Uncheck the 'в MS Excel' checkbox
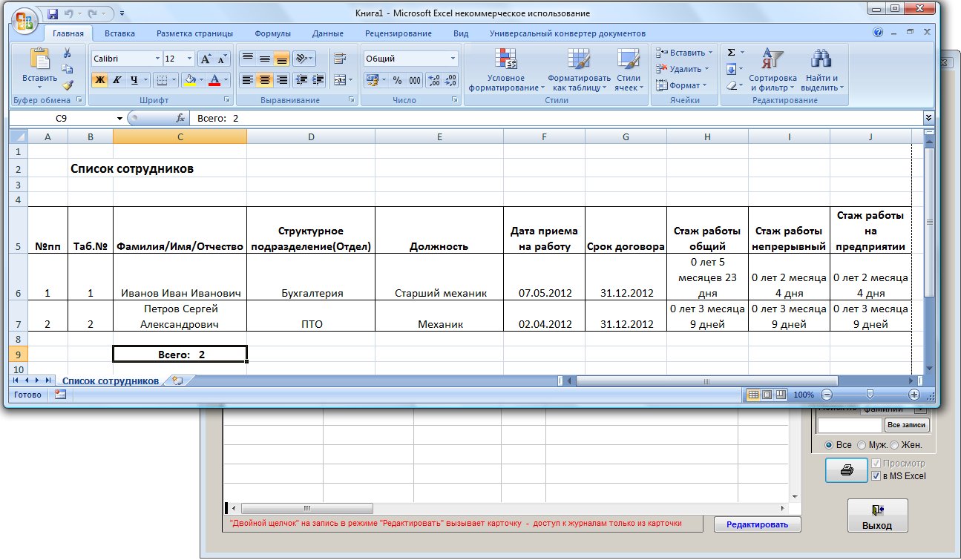The width and height of the screenshot is (961, 560). pos(876,476)
